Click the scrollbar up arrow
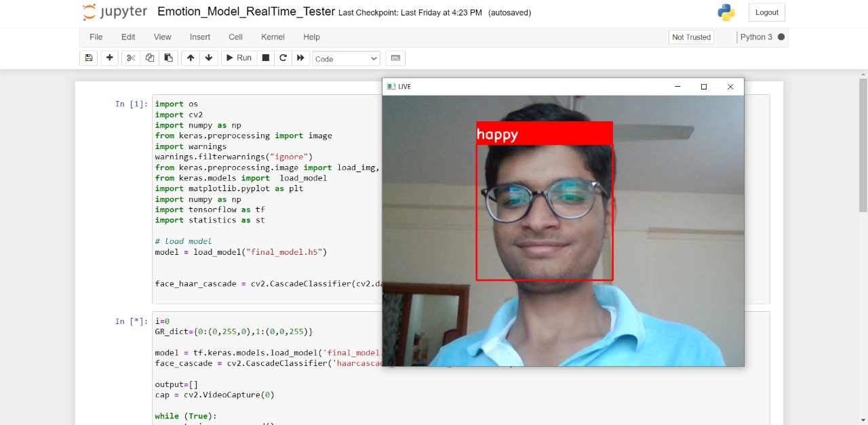Screen dimensions: 868x425 [x=863, y=74]
